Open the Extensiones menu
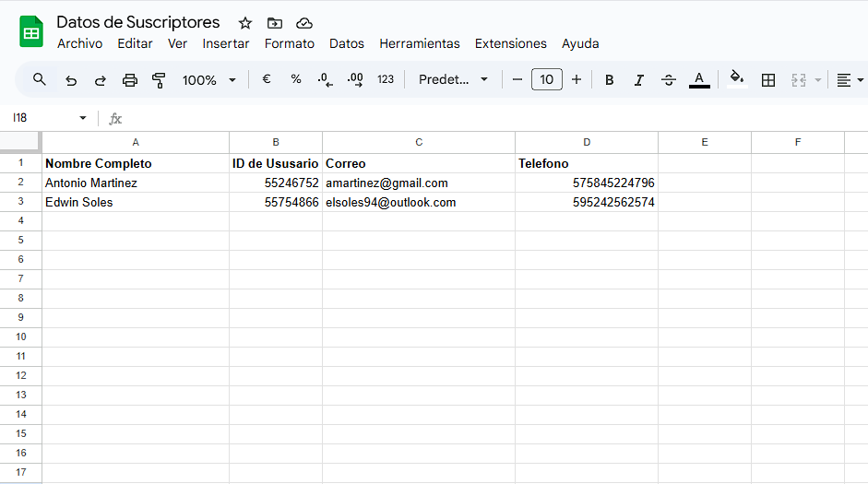The height and width of the screenshot is (484, 868). pyautogui.click(x=510, y=43)
